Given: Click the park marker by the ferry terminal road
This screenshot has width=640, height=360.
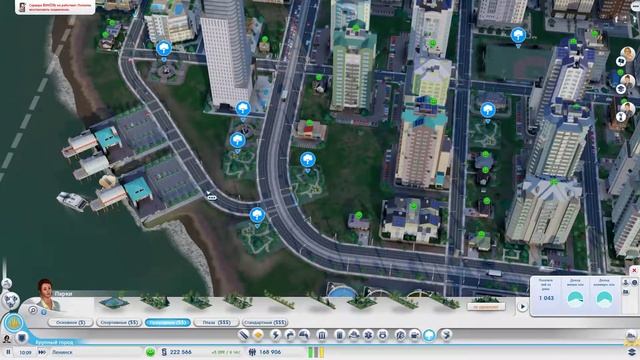Looking at the screenshot, I should (257, 215).
